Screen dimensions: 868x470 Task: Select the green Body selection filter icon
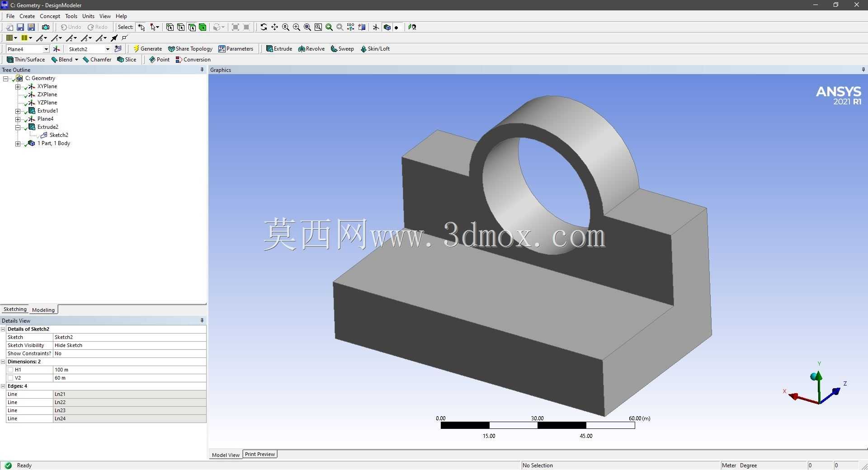(203, 27)
